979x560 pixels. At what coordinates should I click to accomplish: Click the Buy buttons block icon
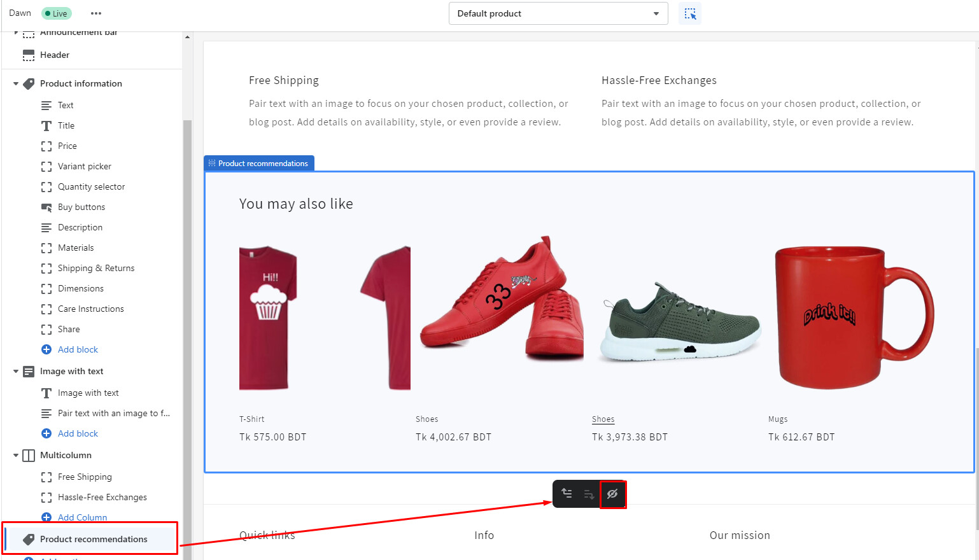pyautogui.click(x=46, y=207)
